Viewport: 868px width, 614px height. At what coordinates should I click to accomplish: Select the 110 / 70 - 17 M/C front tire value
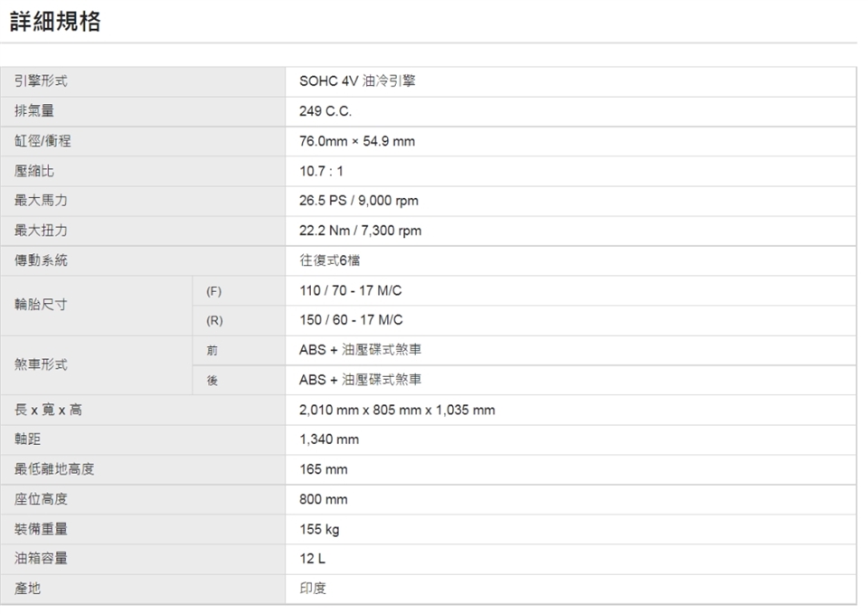pos(351,290)
